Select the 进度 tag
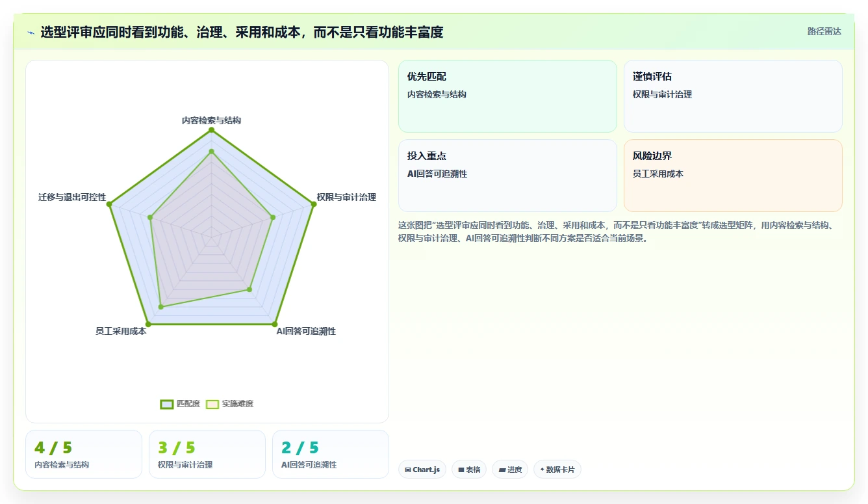Image resolution: width=868 pixels, height=504 pixels. [510, 470]
